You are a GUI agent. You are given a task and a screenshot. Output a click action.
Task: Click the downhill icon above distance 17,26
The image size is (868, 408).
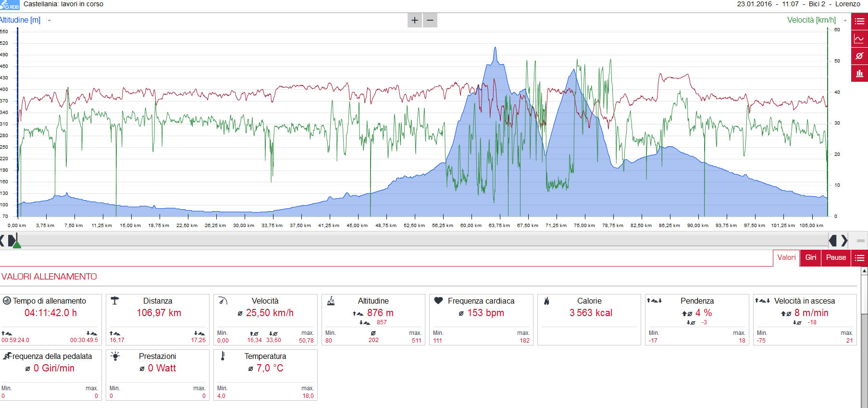point(199,333)
